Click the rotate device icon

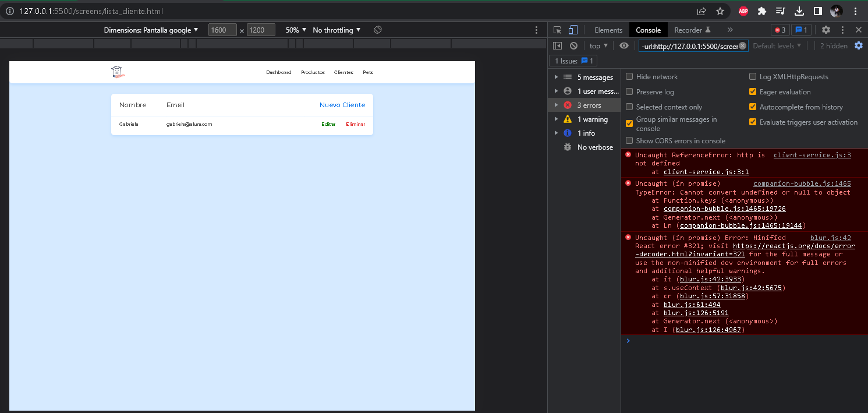coord(378,30)
